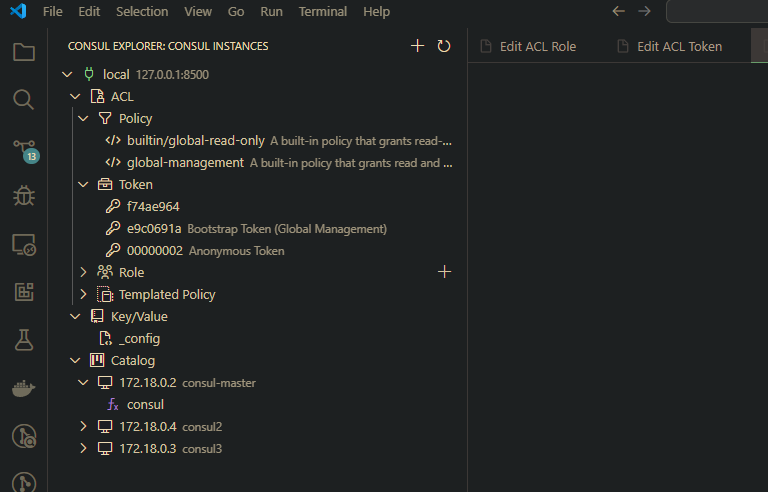Click the Catalog board icon
Screen dimensions: 768x492
click(x=97, y=360)
